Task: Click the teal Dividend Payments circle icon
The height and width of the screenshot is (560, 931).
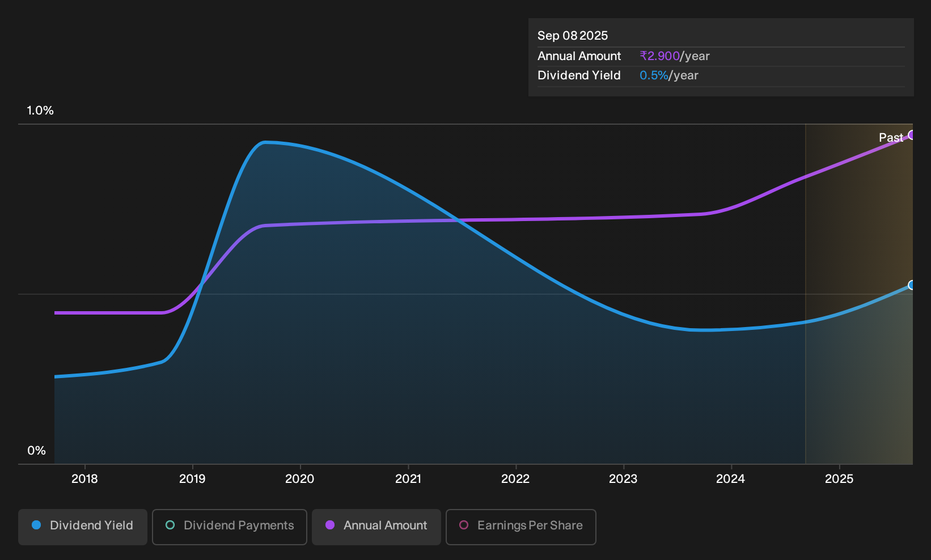Action: pos(170,525)
